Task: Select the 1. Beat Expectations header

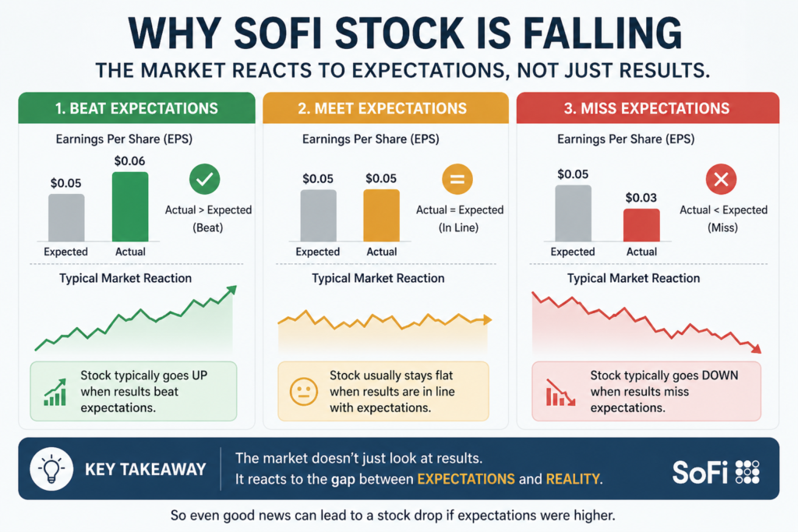Action: [137, 107]
